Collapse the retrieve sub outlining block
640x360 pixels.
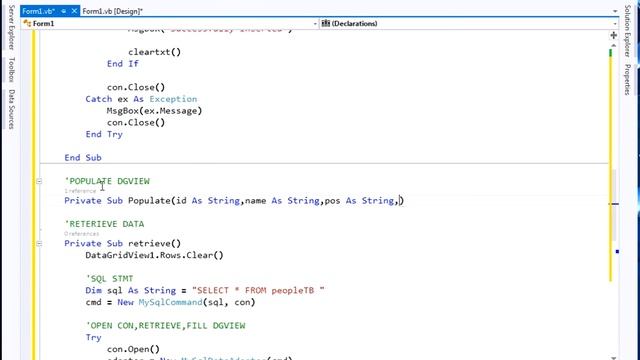pos(39,243)
